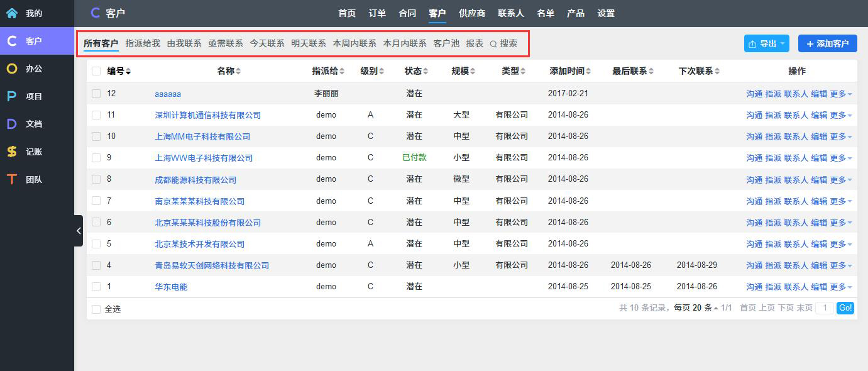
Task: Check the box for 华东电能
Action: point(96,287)
